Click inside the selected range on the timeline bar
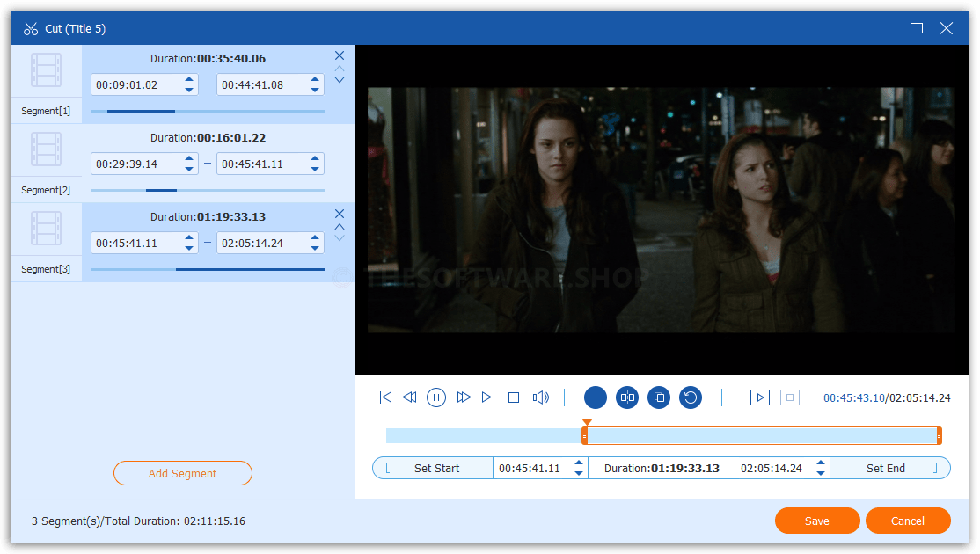Viewport: 980px width, 554px height. click(x=762, y=435)
